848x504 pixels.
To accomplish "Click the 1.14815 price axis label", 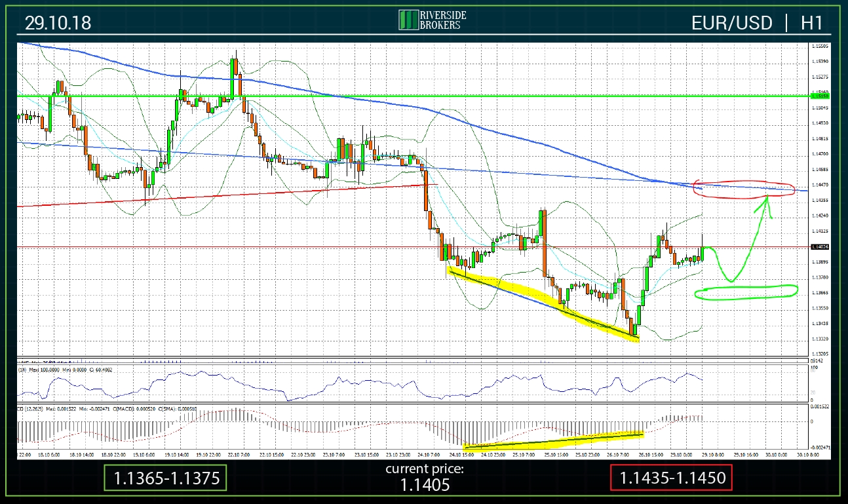I will 820,138.
